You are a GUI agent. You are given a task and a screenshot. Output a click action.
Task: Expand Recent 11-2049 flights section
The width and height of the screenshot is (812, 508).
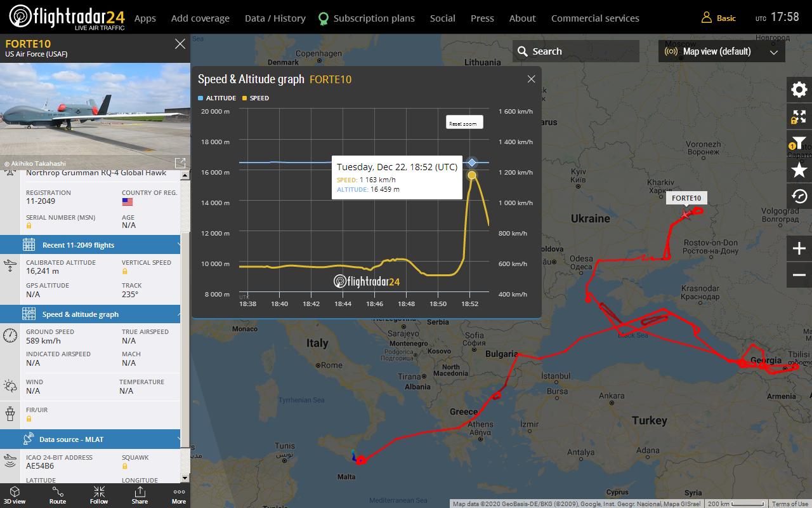(90, 244)
